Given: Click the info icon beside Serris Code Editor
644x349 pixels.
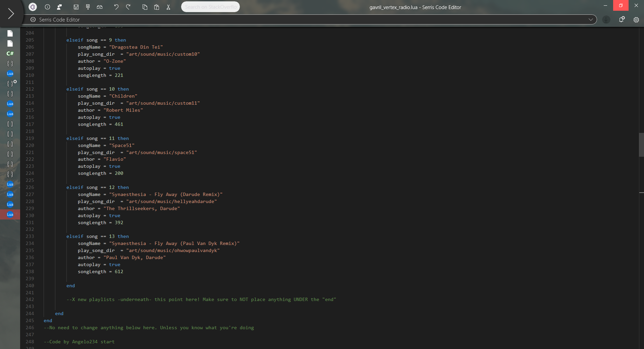Looking at the screenshot, I should [33, 19].
